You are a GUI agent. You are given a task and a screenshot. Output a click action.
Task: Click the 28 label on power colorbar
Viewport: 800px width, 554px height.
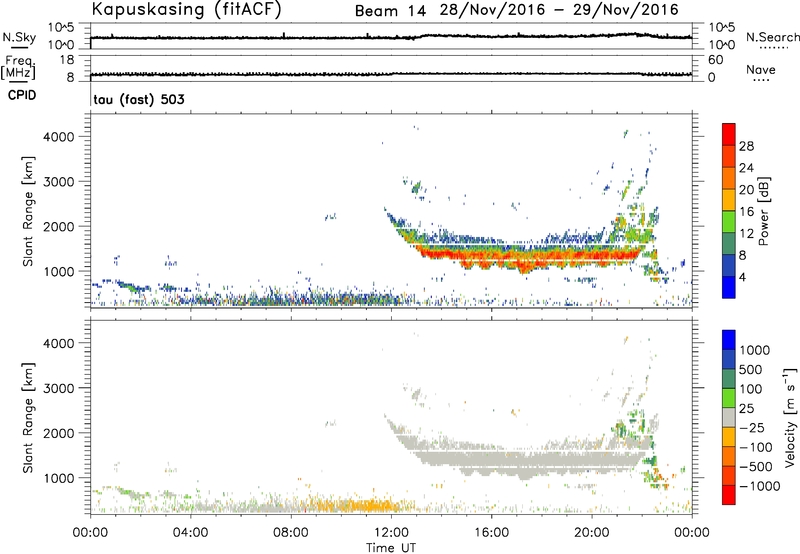click(x=746, y=146)
